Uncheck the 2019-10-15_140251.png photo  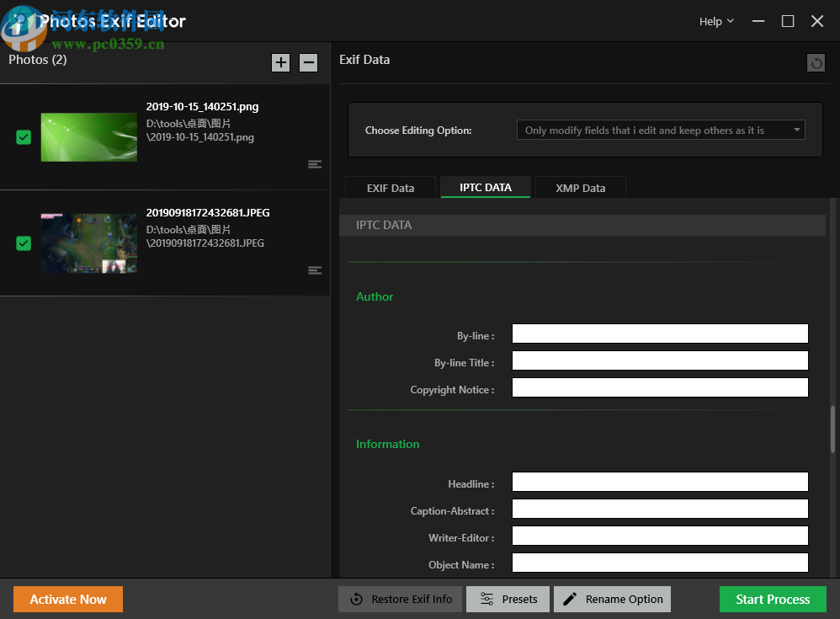(23, 137)
